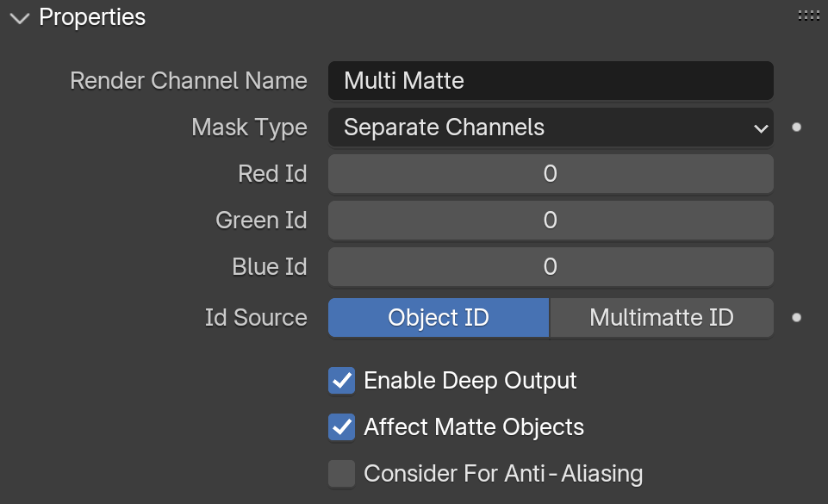Image resolution: width=828 pixels, height=504 pixels.
Task: Click the animate dot beside Id Source
Action: point(797,317)
